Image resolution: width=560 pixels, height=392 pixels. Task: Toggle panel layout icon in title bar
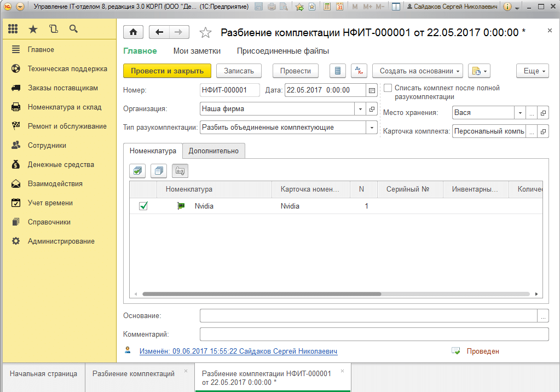point(396,7)
